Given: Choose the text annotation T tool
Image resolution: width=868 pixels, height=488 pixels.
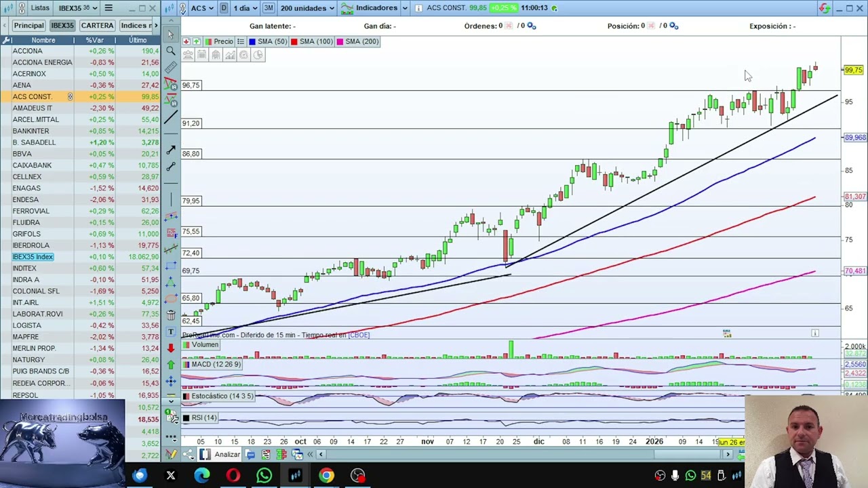Looking at the screenshot, I should pos(171,332).
